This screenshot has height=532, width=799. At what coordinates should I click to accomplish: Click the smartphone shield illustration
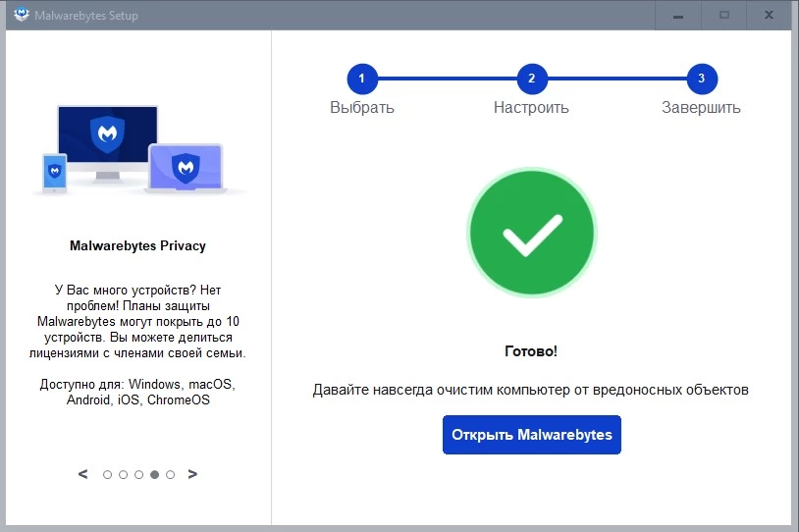[x=54, y=172]
